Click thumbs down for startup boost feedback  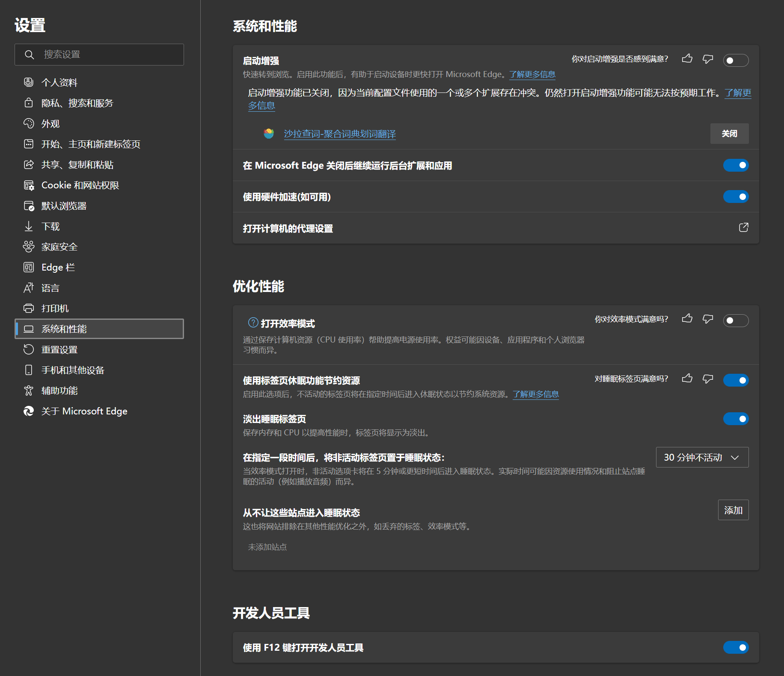pos(708,59)
